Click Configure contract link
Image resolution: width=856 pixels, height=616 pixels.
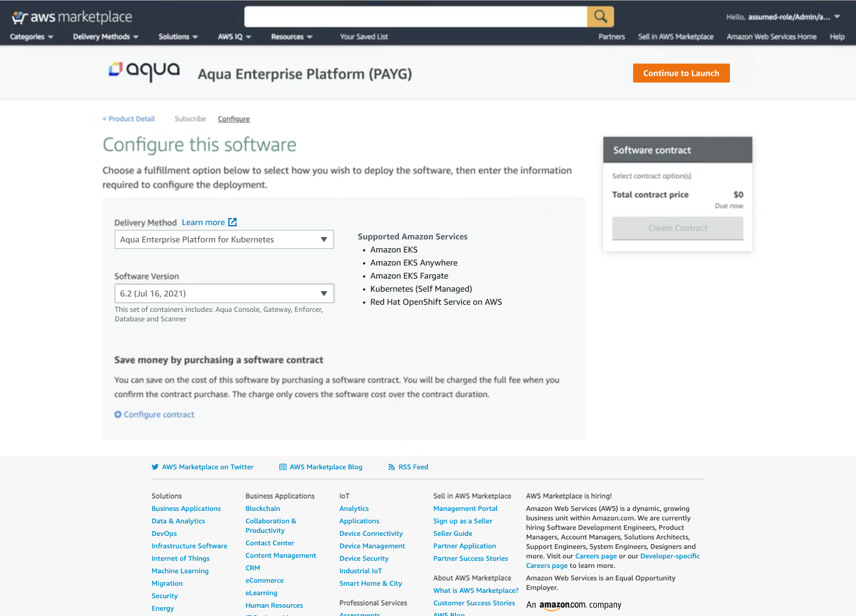(159, 415)
